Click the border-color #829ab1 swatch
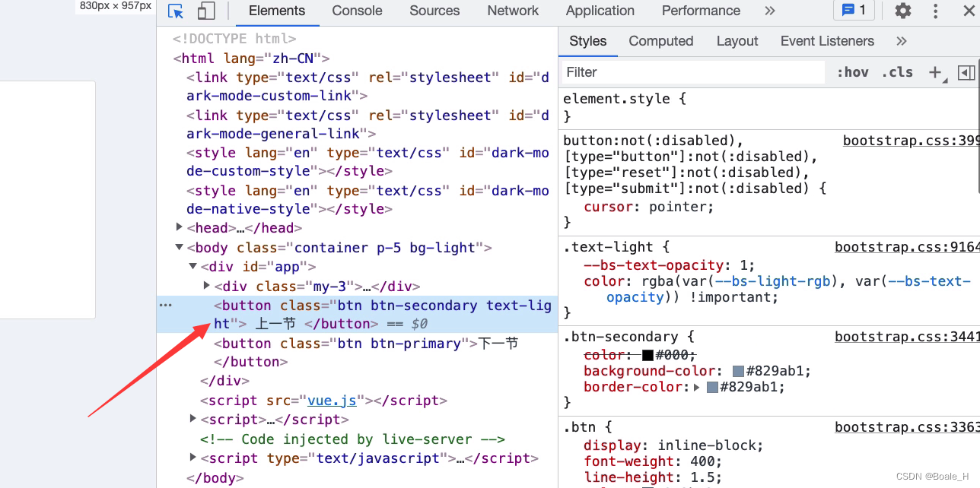Viewport: 980px width, 488px height. click(712, 387)
